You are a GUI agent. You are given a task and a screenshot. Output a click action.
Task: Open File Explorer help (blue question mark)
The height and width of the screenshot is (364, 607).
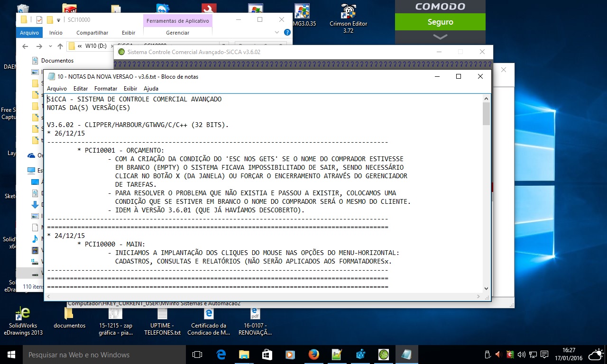[287, 33]
